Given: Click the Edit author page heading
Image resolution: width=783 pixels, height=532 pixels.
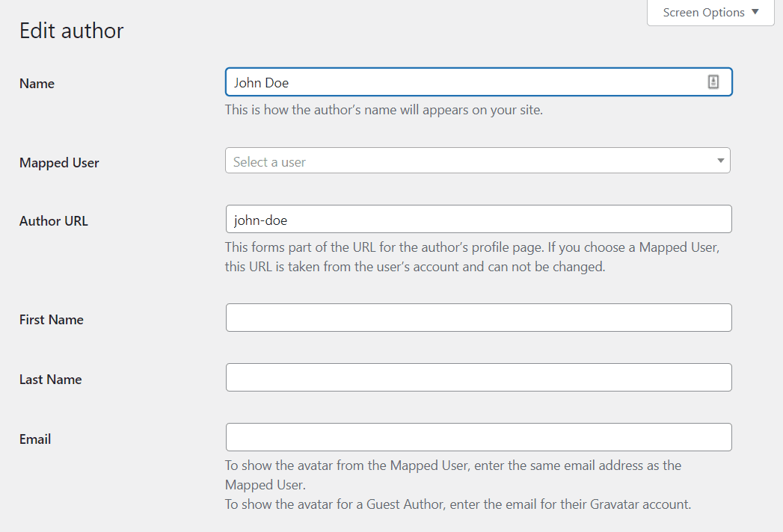Looking at the screenshot, I should tap(71, 31).
